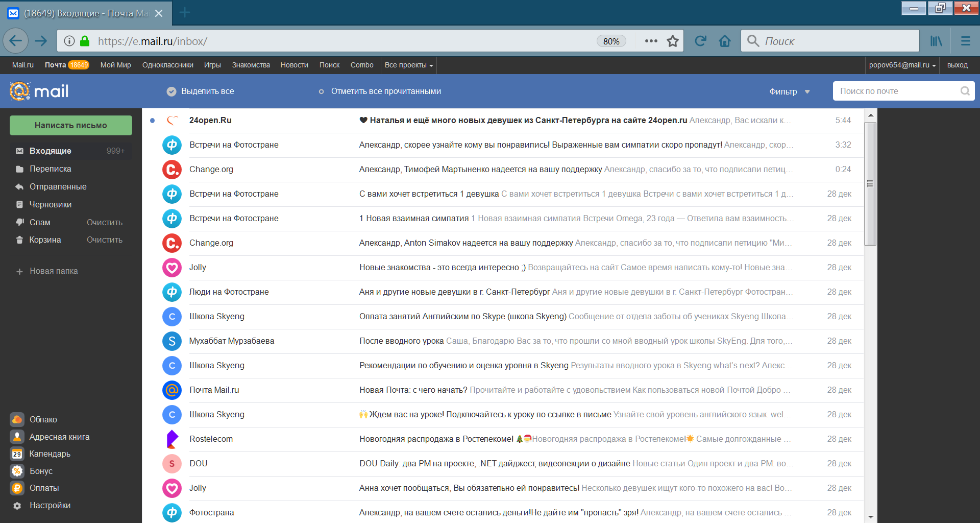Open Combo link in top bar
The image size is (980, 523).
(362, 65)
